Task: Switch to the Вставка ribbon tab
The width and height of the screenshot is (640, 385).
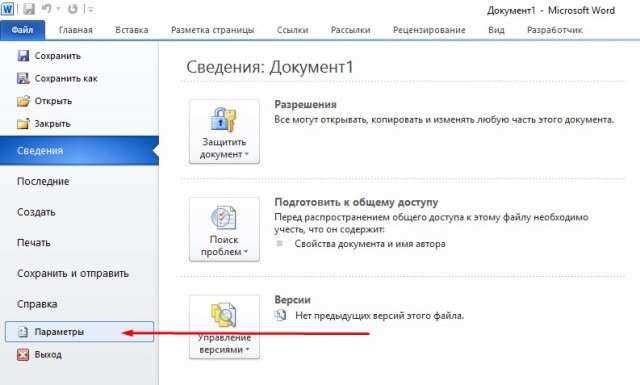Action: [x=131, y=30]
